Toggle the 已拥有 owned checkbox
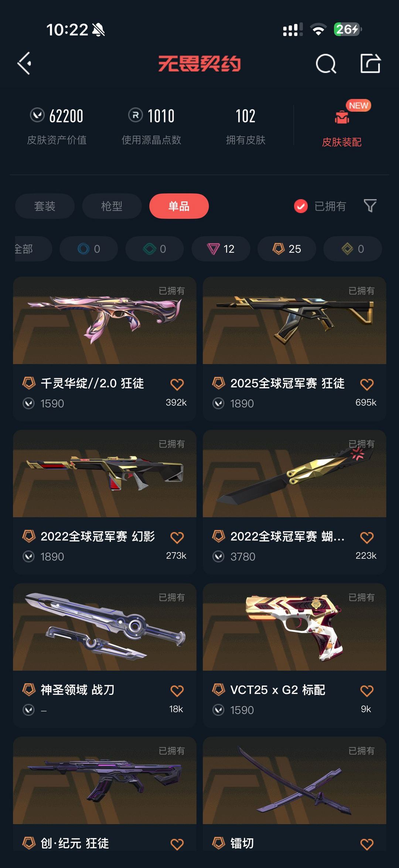Viewport: 399px width, 868px height. point(301,206)
